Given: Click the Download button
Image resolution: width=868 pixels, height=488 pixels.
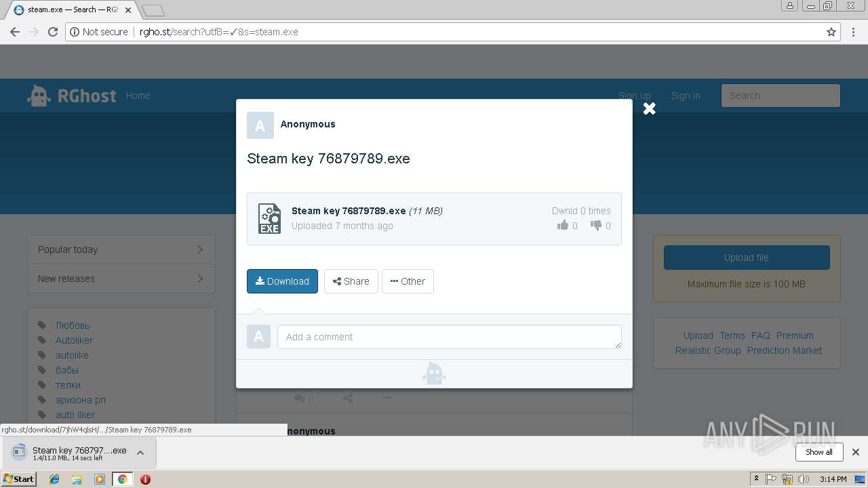Looking at the screenshot, I should coord(282,281).
